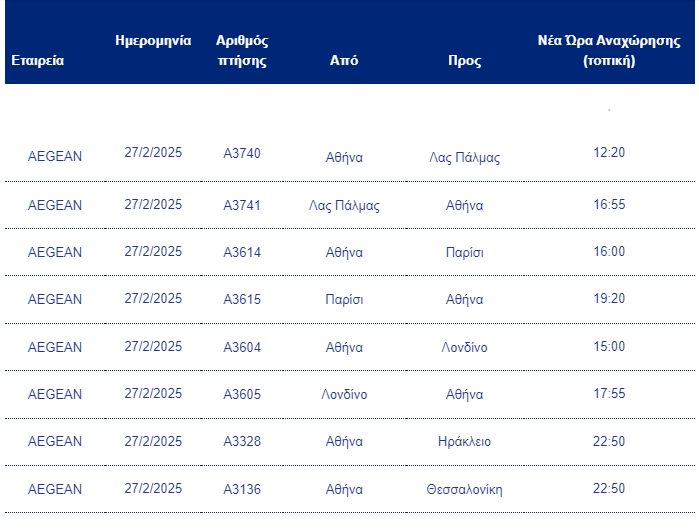
Task: Click the Ηράκλειο destination cell
Action: [x=464, y=441]
